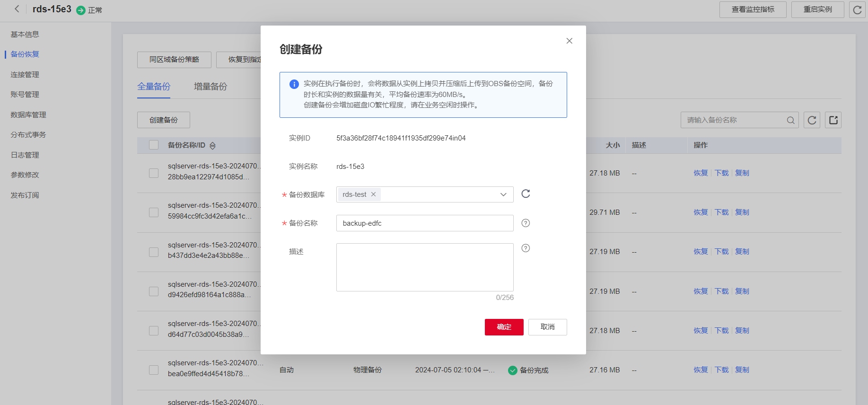Open help tooltip for 描述 field

(526, 248)
